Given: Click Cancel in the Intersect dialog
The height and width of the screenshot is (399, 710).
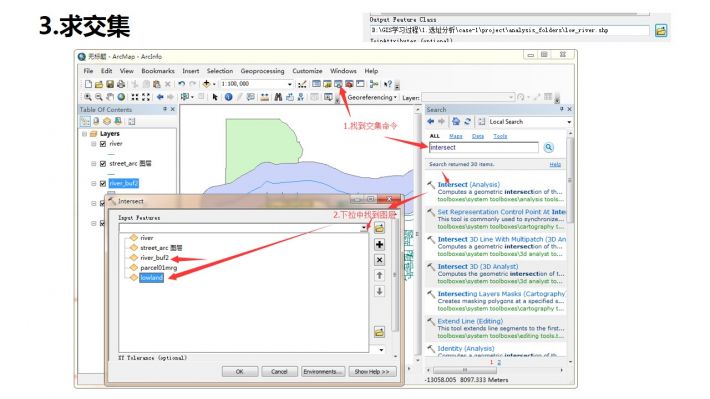Looking at the screenshot, I should pyautogui.click(x=279, y=372).
